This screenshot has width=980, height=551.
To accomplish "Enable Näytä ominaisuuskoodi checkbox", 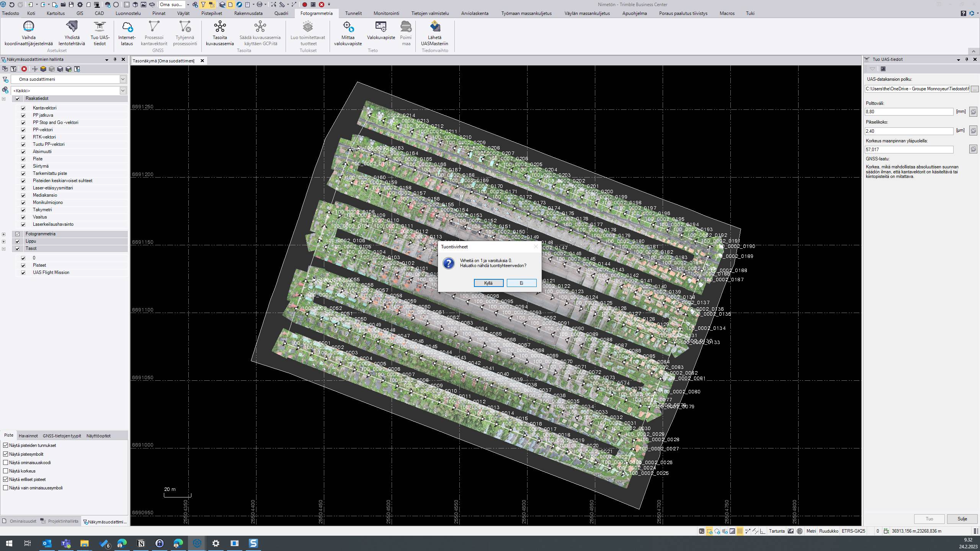I will [x=6, y=463].
